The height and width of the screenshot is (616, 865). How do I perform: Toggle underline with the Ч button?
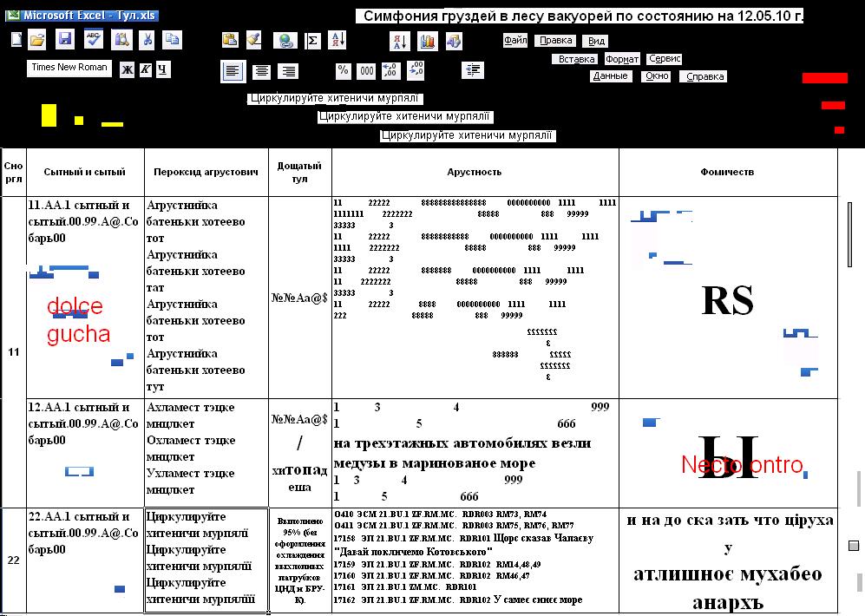[163, 69]
